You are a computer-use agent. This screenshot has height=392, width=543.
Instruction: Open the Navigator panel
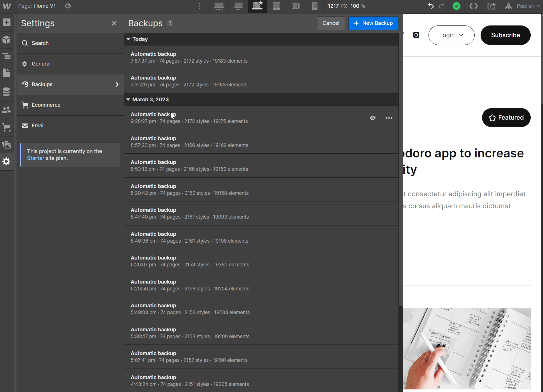(x=7, y=56)
